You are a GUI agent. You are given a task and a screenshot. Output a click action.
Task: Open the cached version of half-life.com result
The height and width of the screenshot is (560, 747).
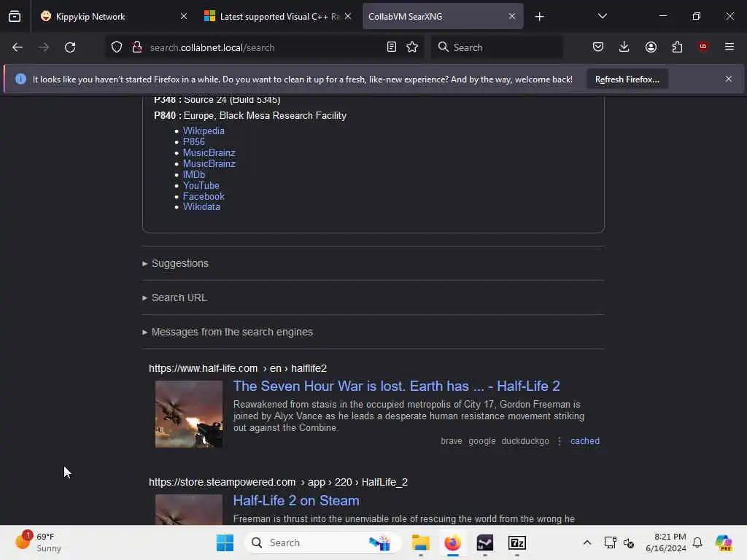coord(585,441)
